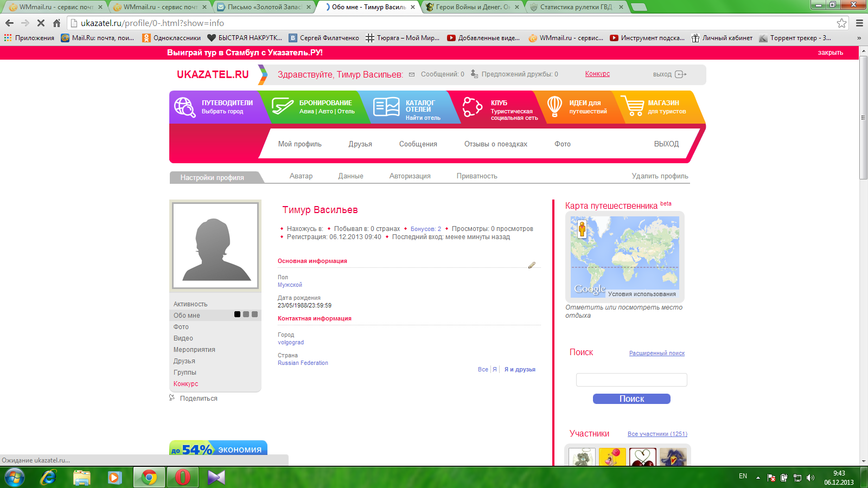Click the share icon beside Поделиться
The image size is (868, 488).
[x=172, y=398]
